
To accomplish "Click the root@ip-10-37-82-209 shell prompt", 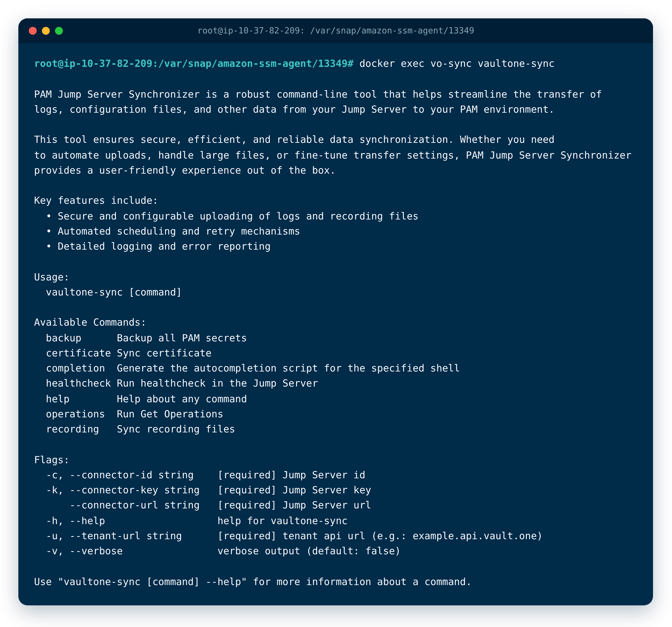I will click(194, 64).
